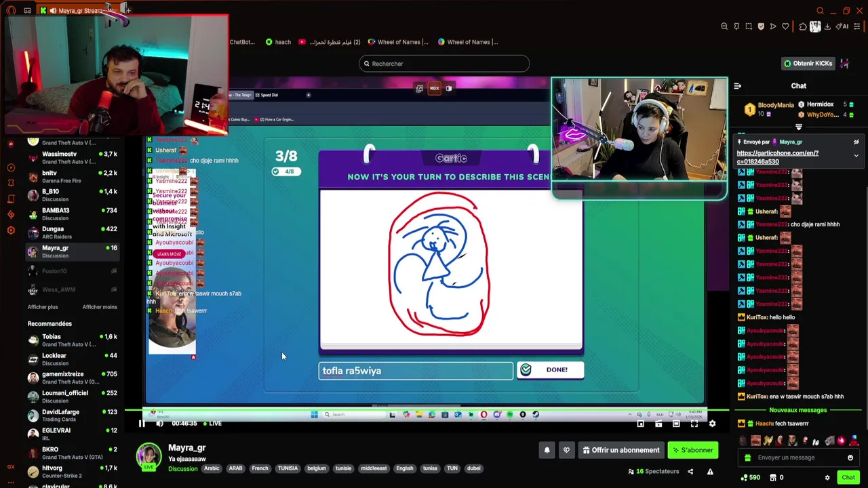
Task: Click the notification bell for Mayra_gr
Action: click(x=547, y=450)
